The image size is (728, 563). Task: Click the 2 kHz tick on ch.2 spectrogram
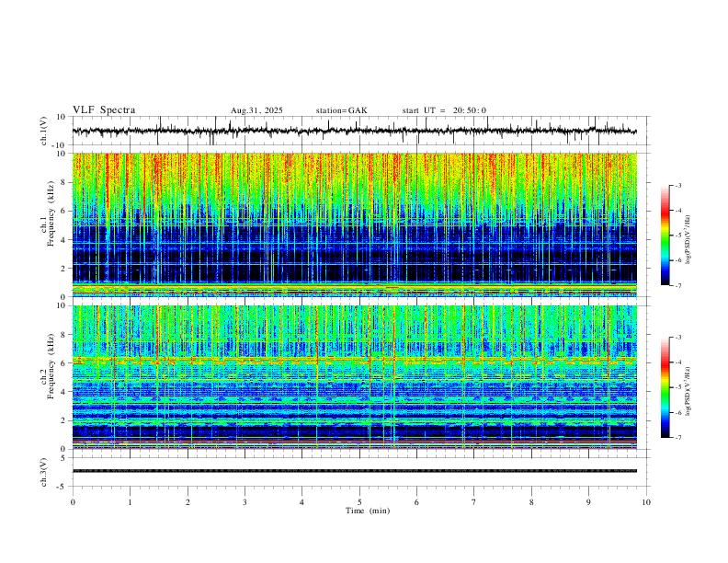(63, 420)
